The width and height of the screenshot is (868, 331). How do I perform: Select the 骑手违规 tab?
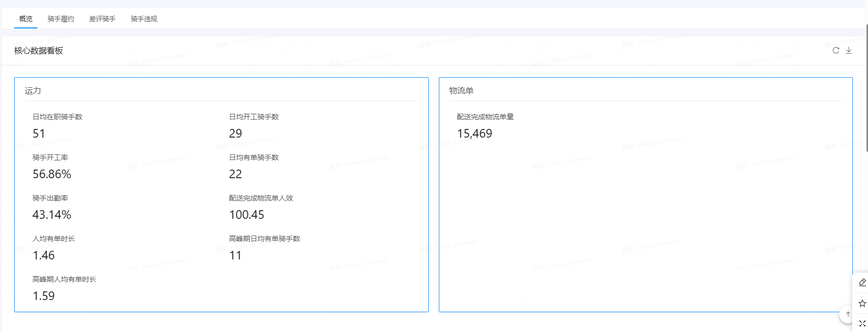coord(144,19)
